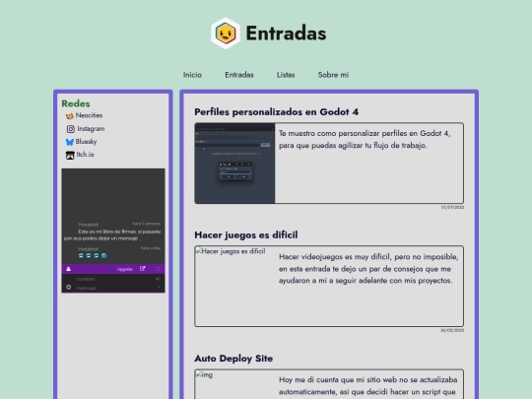The image size is (532, 399).
Task: Click the chat refresh circle icon
Action: tap(158, 269)
